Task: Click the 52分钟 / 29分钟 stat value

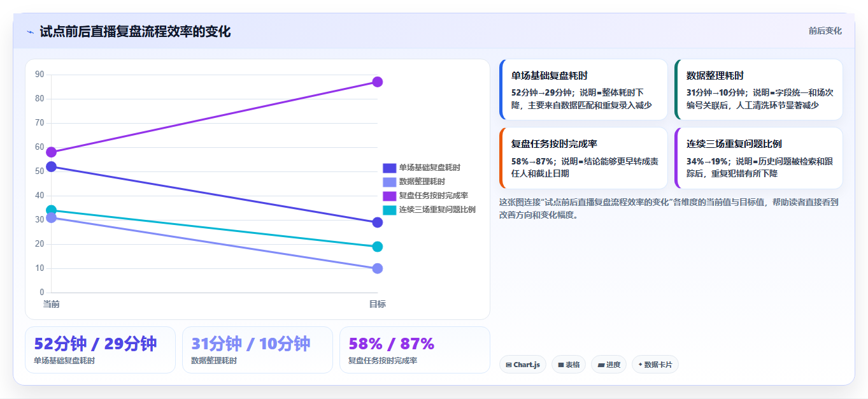Action: click(96, 344)
